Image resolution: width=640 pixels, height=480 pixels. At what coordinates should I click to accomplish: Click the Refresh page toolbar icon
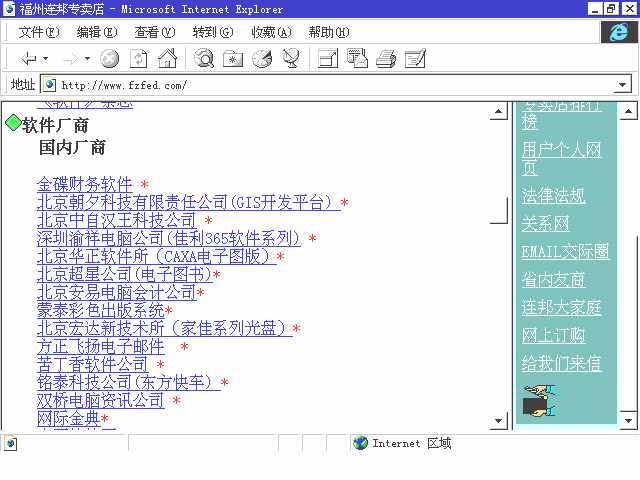point(139,59)
